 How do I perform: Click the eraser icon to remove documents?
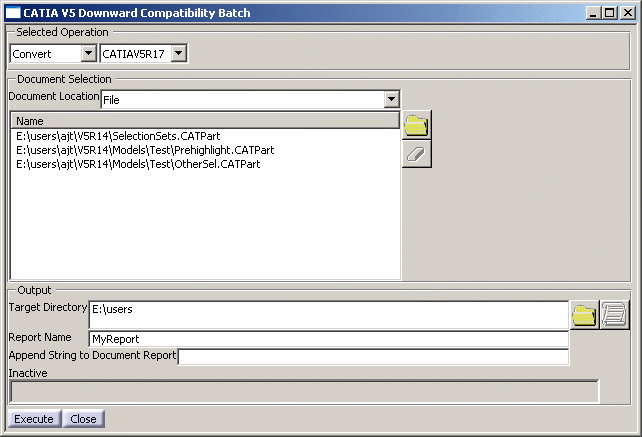point(416,154)
